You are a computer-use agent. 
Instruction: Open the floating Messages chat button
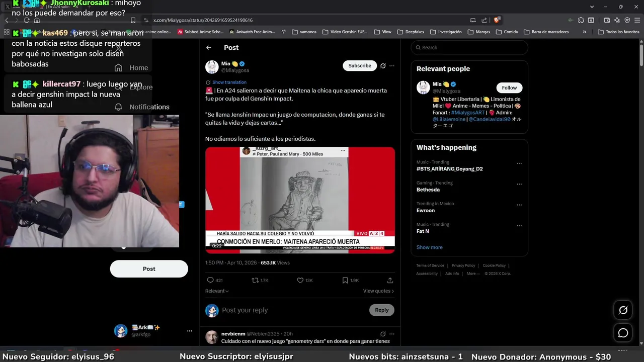click(623, 333)
